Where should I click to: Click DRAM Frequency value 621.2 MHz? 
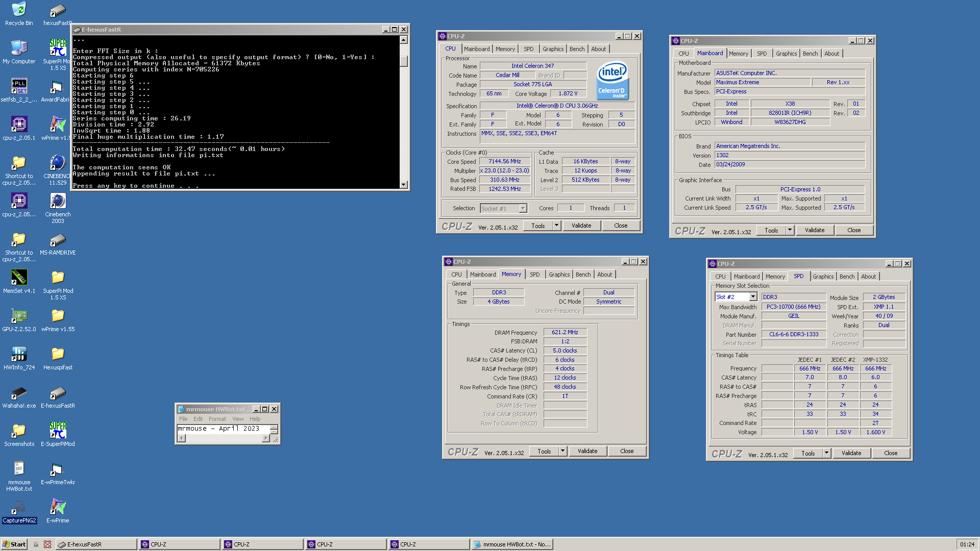coord(565,332)
